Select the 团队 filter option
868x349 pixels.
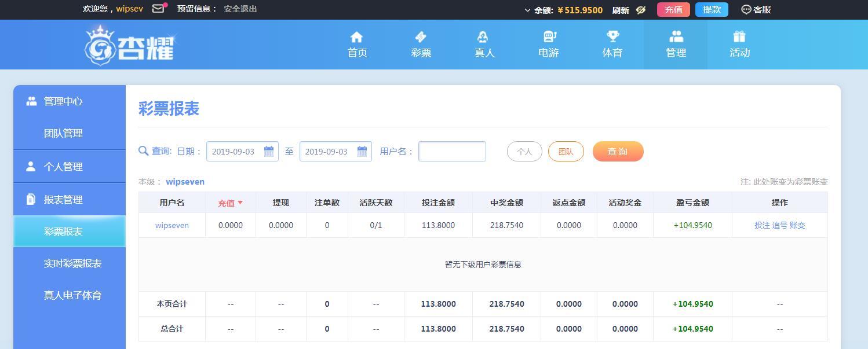[566, 152]
